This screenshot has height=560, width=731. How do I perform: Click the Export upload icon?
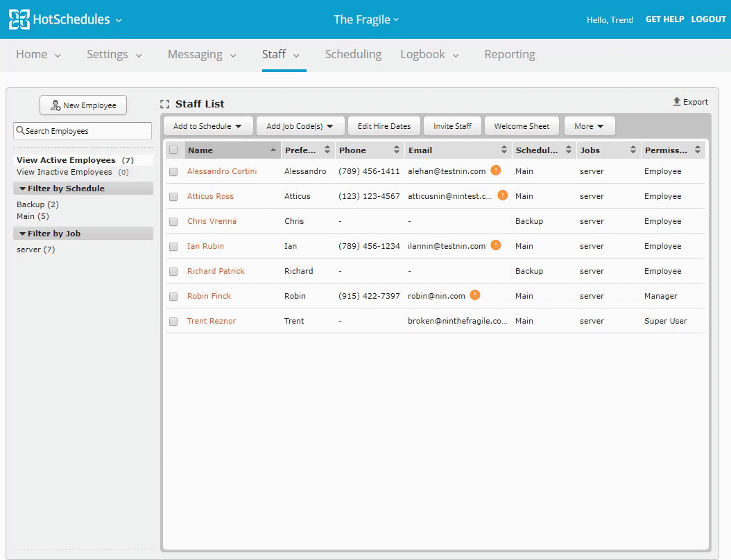(677, 102)
